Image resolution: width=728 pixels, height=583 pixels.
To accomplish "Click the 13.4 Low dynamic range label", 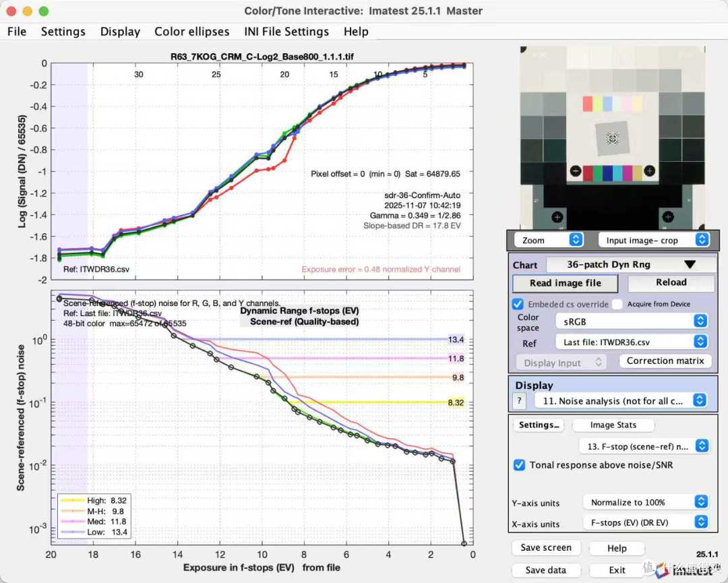I will point(456,339).
